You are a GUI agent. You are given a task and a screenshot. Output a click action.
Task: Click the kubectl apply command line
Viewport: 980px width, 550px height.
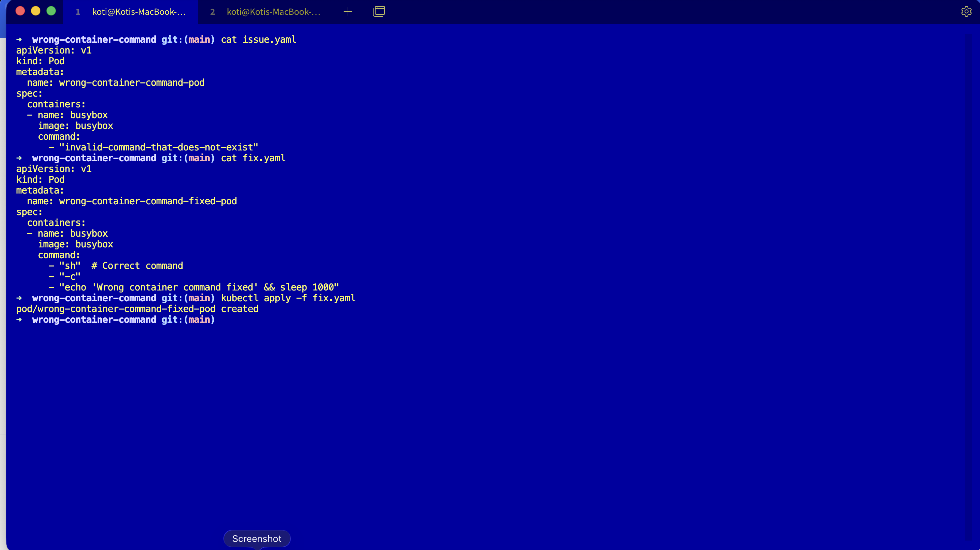coord(288,298)
